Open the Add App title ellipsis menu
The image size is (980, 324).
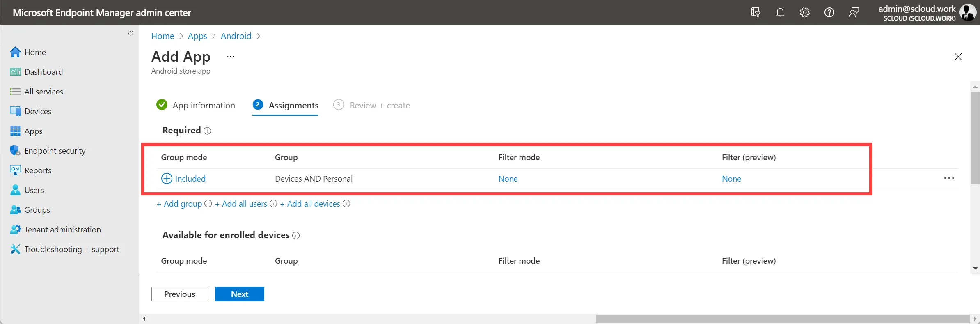click(231, 57)
